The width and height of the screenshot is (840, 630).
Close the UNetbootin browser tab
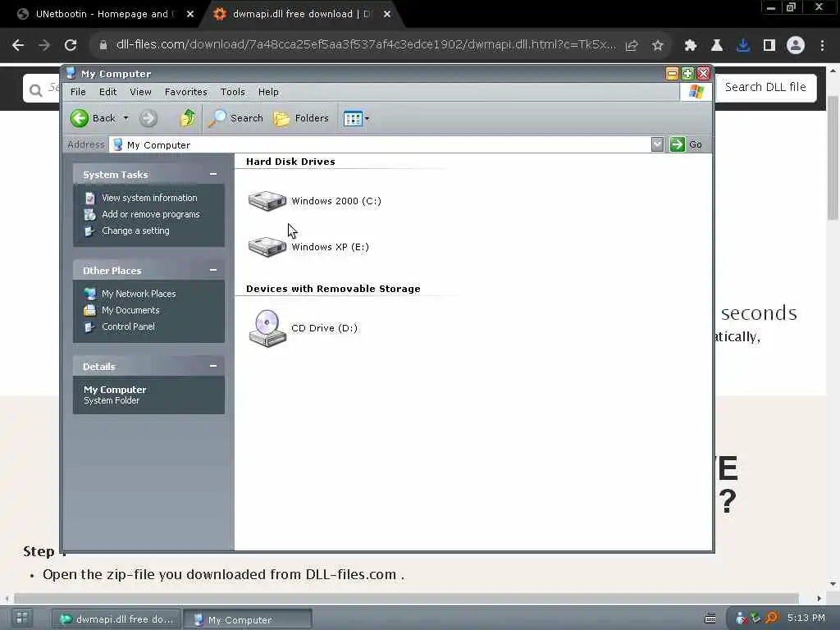190,15
